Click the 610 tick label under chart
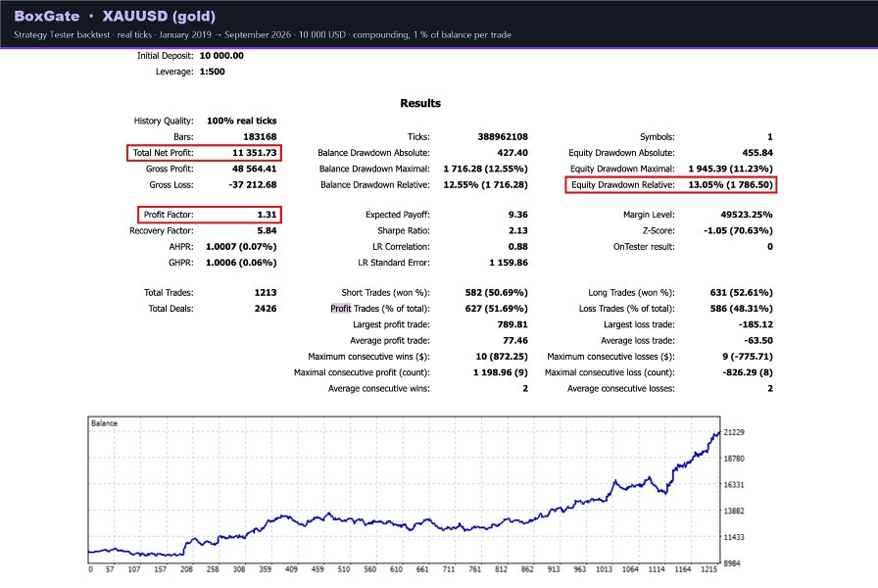Screen dimensions: 878x588 pyautogui.click(x=397, y=569)
